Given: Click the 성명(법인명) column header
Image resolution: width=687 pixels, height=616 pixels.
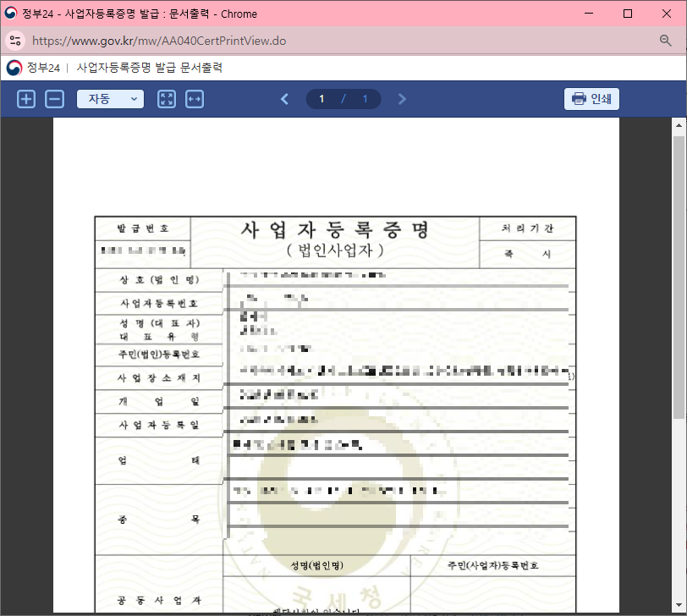Looking at the screenshot, I should 316,565.
